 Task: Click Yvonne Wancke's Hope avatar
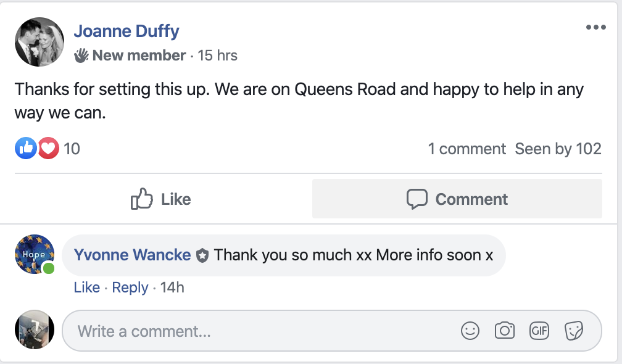(x=35, y=254)
